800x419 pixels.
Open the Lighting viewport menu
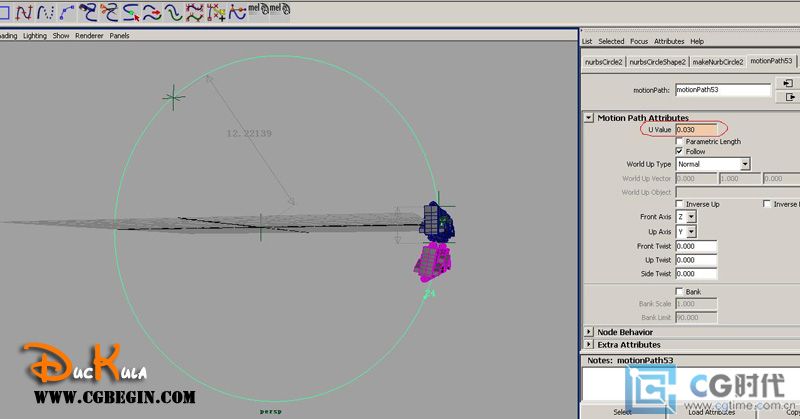tap(35, 35)
